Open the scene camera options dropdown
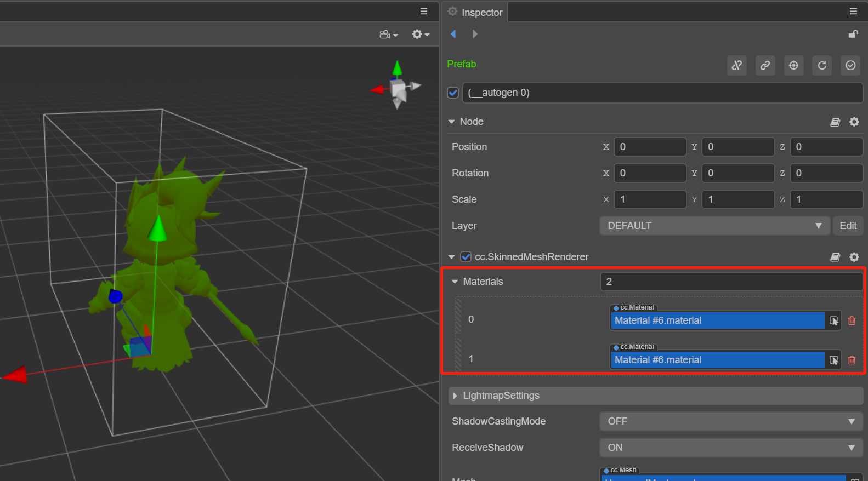Viewport: 868px width, 481px height. tap(389, 35)
